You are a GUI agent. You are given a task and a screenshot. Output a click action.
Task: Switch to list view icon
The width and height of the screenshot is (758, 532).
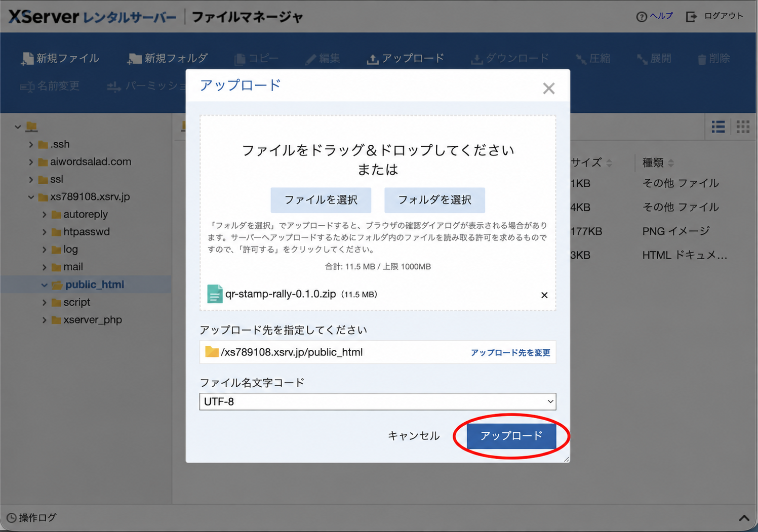pos(718,127)
